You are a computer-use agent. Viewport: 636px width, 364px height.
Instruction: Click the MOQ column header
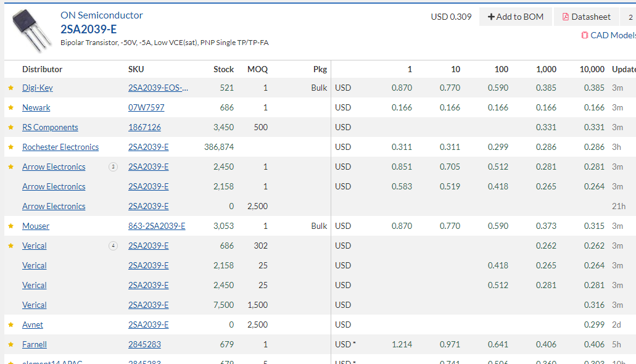click(x=258, y=69)
